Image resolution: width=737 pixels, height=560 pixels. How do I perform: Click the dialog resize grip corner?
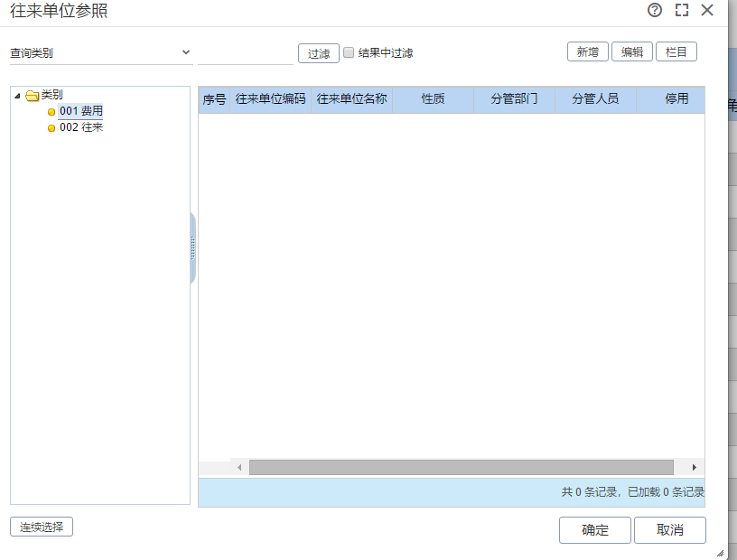tap(720, 554)
